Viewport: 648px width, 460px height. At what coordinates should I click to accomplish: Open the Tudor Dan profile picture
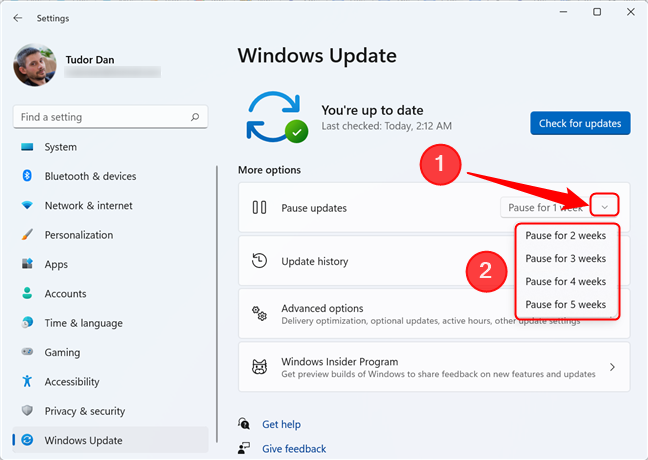(35, 65)
